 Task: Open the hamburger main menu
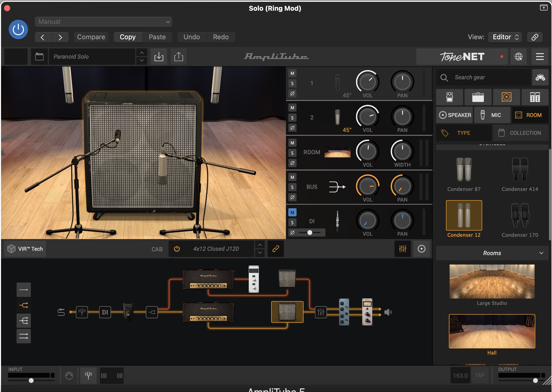click(x=540, y=57)
